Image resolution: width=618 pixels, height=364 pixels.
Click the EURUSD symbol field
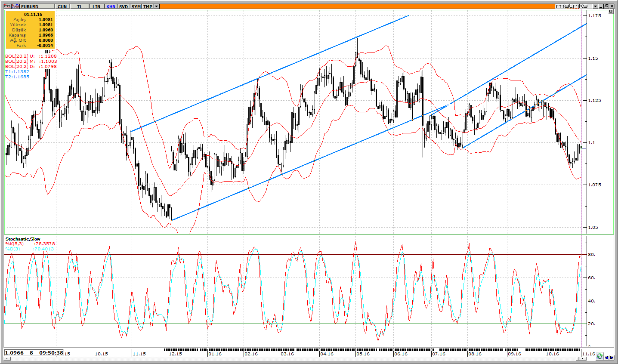click(37, 6)
